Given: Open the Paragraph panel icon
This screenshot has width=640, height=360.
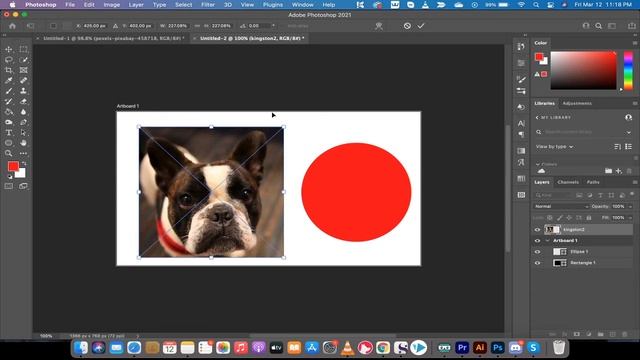Looking at the screenshot, I should click(x=521, y=134).
